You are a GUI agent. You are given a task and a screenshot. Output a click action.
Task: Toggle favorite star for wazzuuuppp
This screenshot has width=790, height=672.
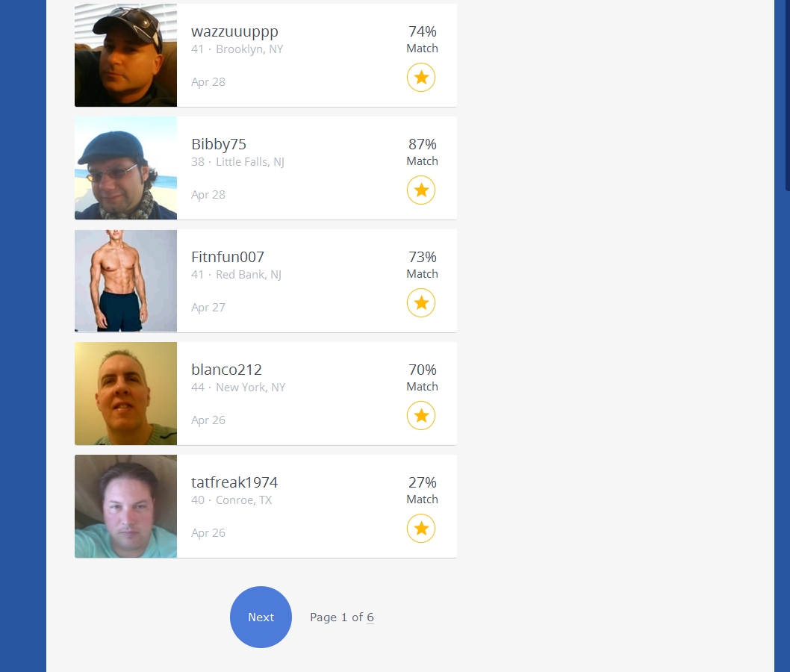point(420,77)
